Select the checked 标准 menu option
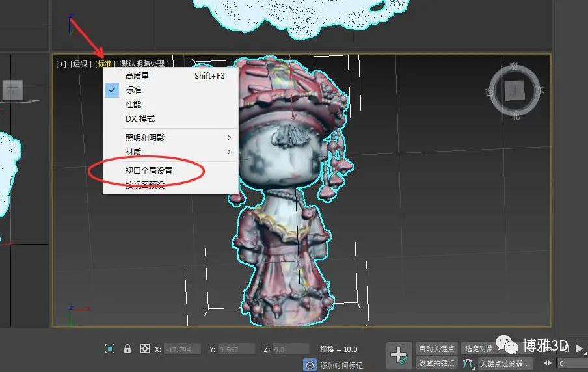 170,90
